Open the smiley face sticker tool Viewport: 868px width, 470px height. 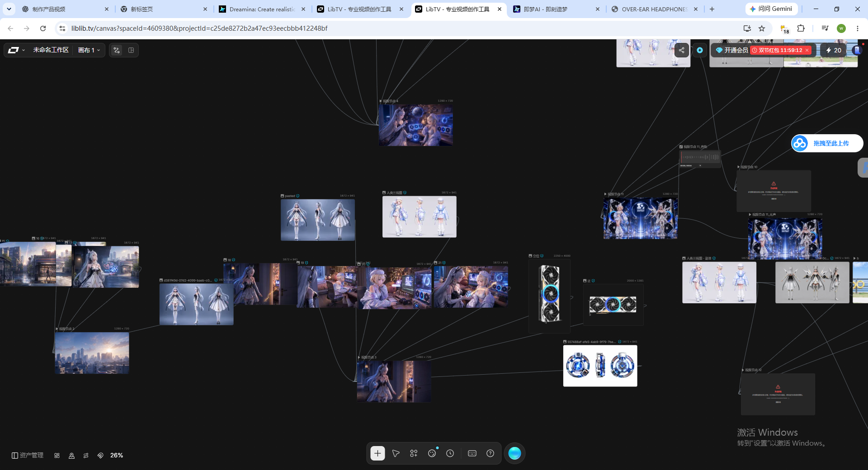[432, 453]
